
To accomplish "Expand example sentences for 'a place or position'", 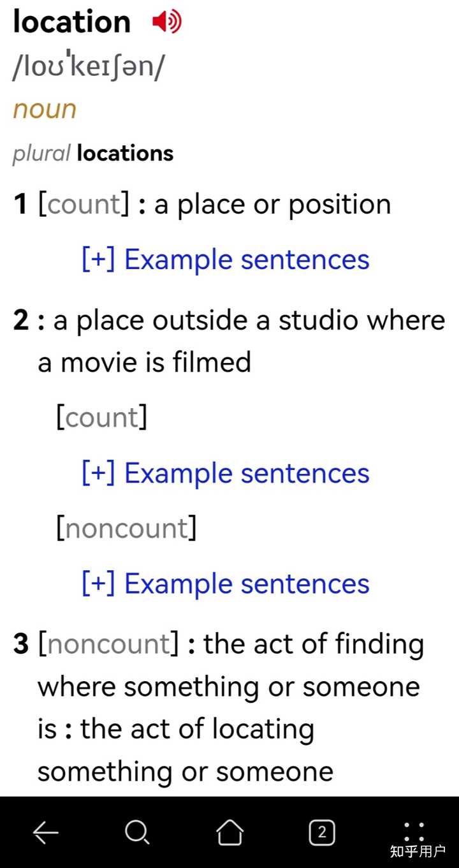I will (x=226, y=260).
